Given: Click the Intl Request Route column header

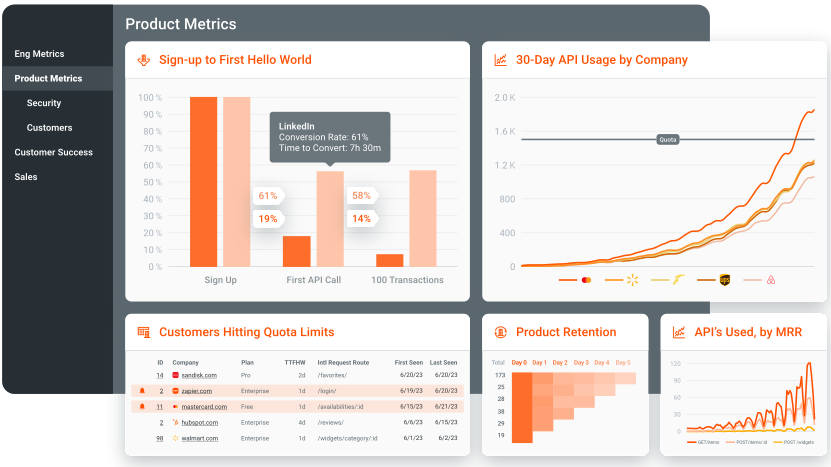Looking at the screenshot, I should point(343,363).
